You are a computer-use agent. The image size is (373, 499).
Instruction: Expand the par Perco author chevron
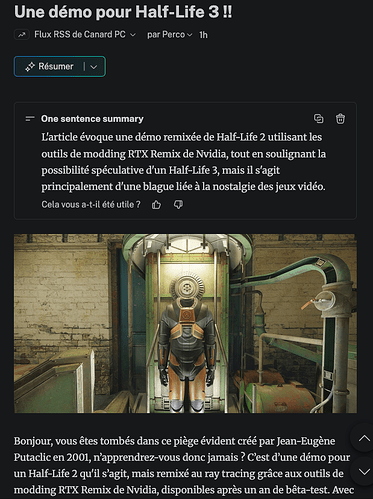(x=189, y=35)
